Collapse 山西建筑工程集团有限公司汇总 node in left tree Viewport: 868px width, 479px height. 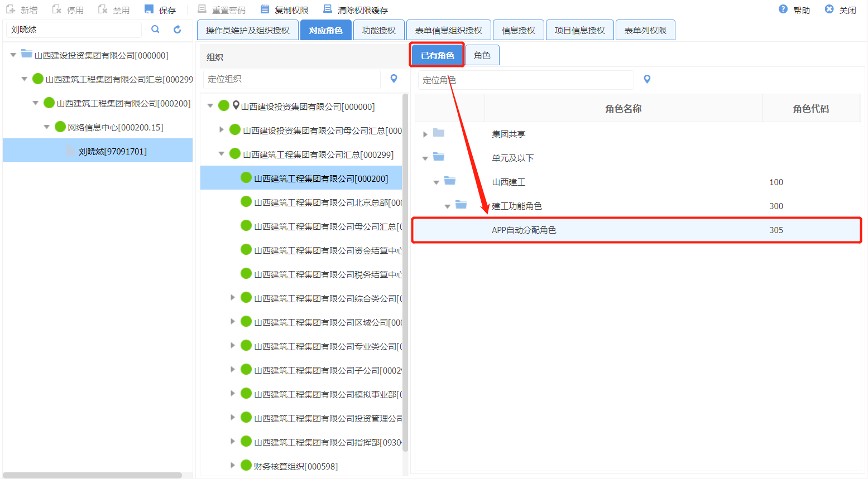[24, 79]
